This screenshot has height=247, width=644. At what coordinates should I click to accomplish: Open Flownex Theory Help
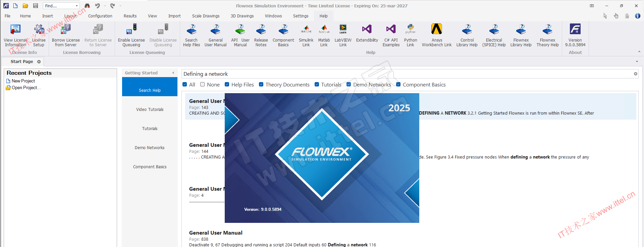pos(548,35)
